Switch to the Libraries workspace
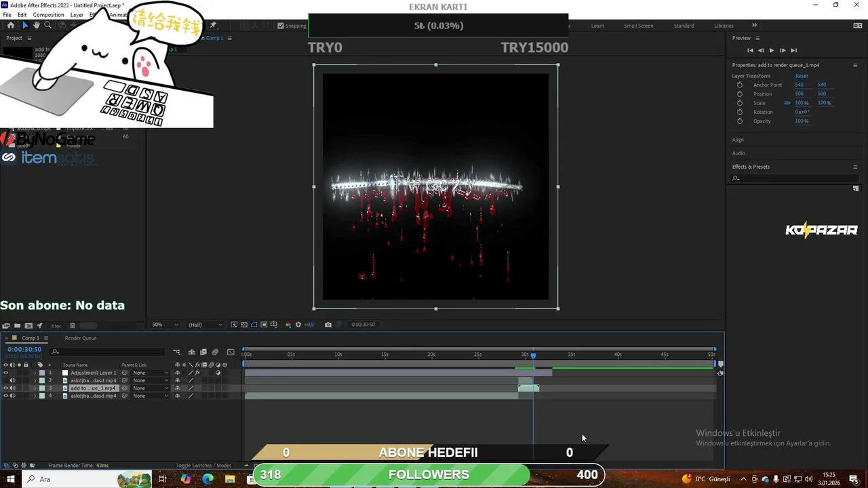The height and width of the screenshot is (488, 868). 724,26
